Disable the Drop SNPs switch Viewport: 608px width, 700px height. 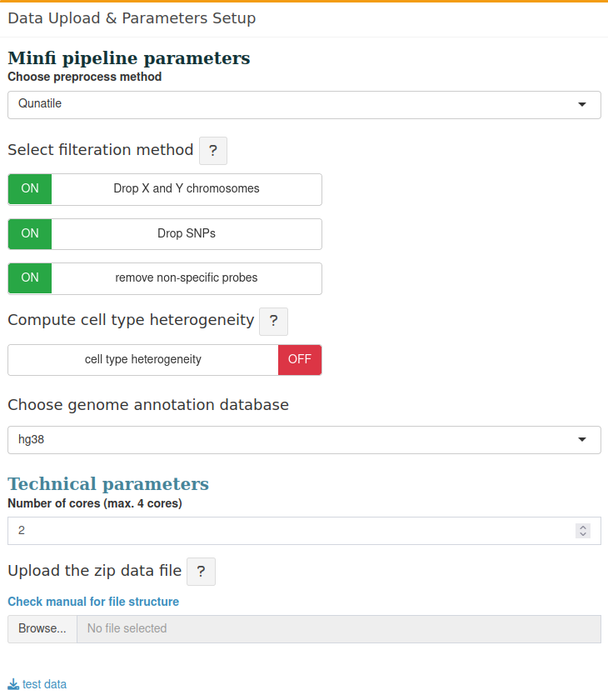click(x=165, y=234)
